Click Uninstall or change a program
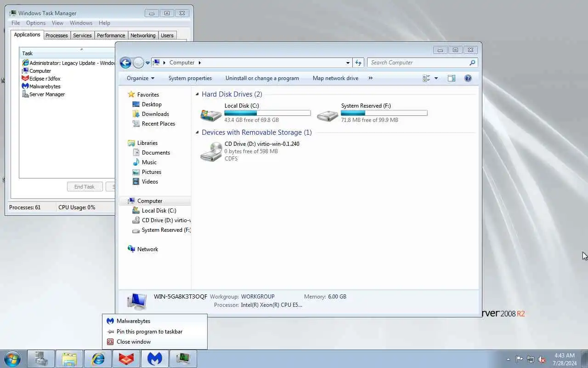 pyautogui.click(x=262, y=78)
